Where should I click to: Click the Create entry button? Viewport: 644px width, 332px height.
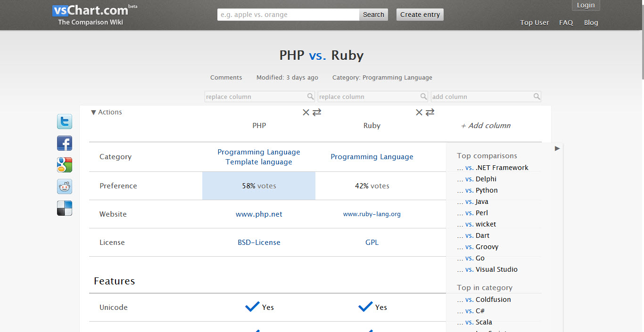point(420,15)
